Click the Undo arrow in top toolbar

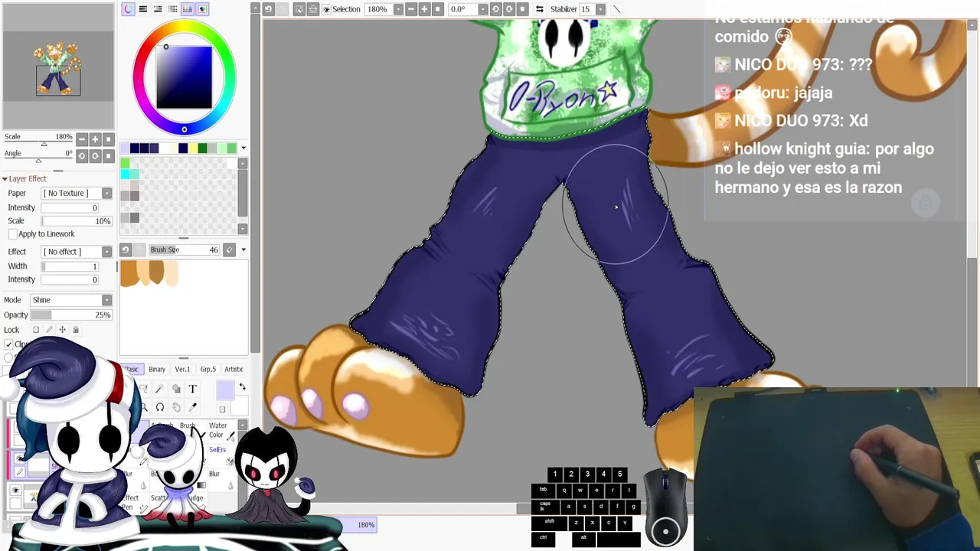pos(268,9)
